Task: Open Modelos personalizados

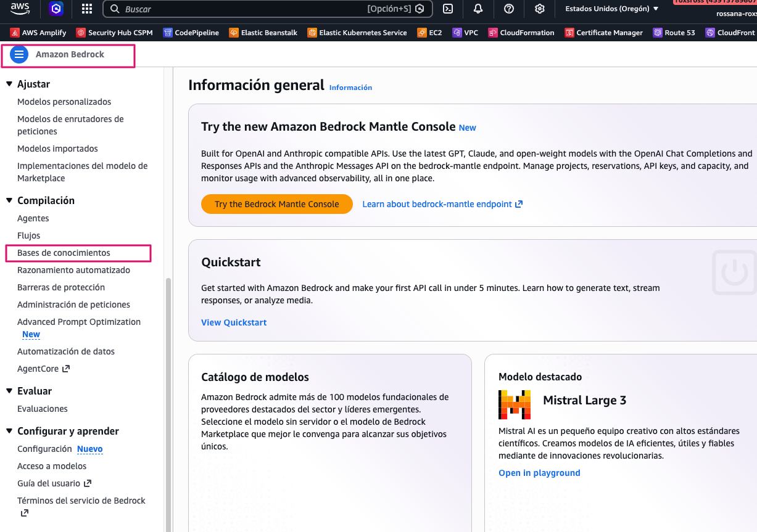Action: coord(64,102)
